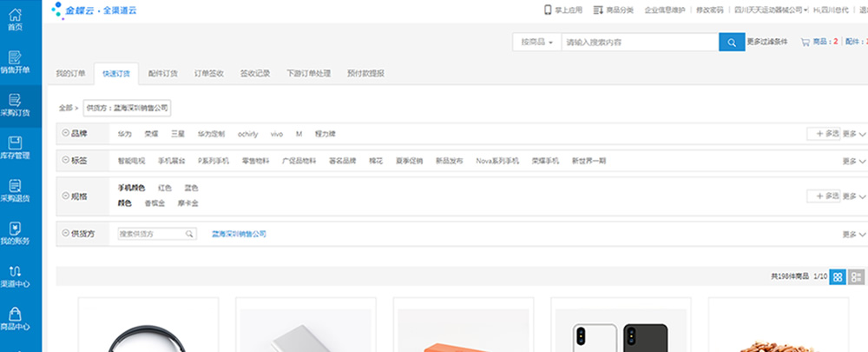Click magnifier in supplier search box
Image resolution: width=868 pixels, height=352 pixels.
pyautogui.click(x=189, y=234)
